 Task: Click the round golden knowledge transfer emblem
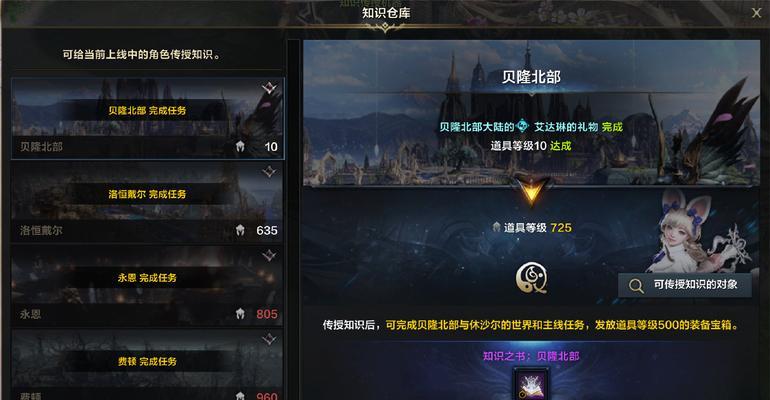click(531, 278)
